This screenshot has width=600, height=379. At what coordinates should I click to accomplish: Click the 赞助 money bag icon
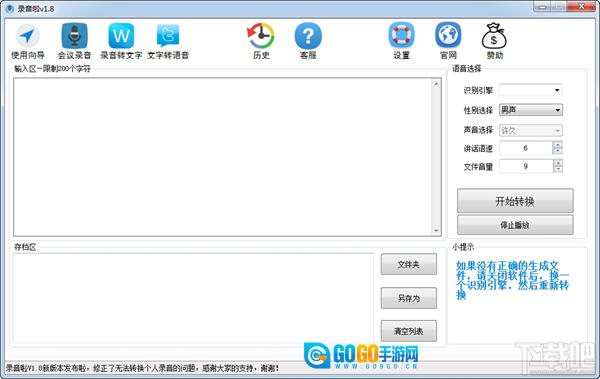point(494,41)
